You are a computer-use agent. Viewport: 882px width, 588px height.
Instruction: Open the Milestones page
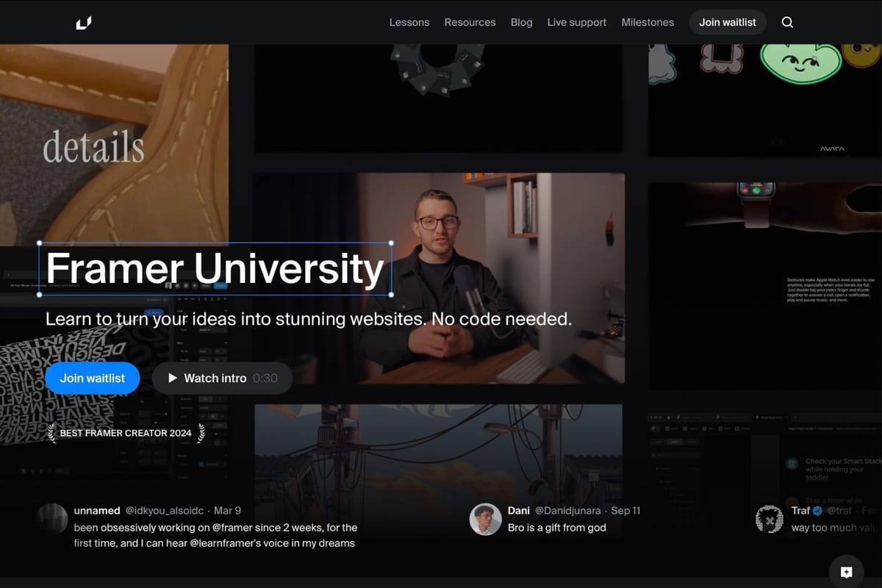point(648,22)
